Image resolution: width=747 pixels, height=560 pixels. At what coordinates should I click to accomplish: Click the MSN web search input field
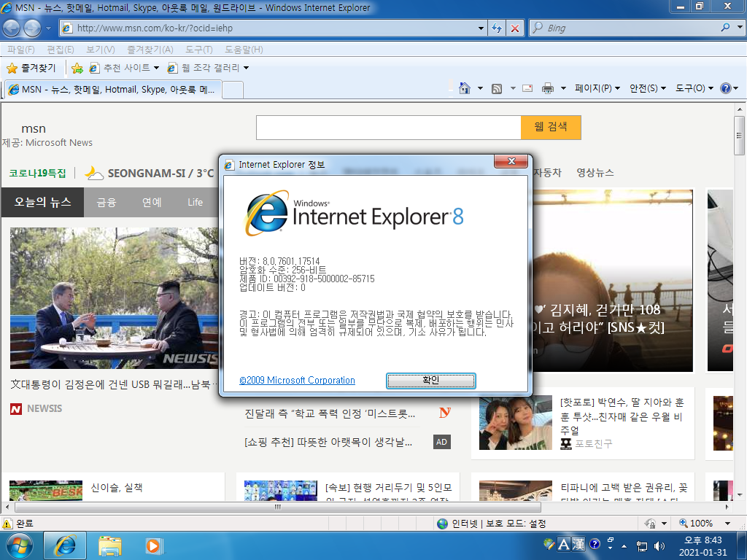388,128
